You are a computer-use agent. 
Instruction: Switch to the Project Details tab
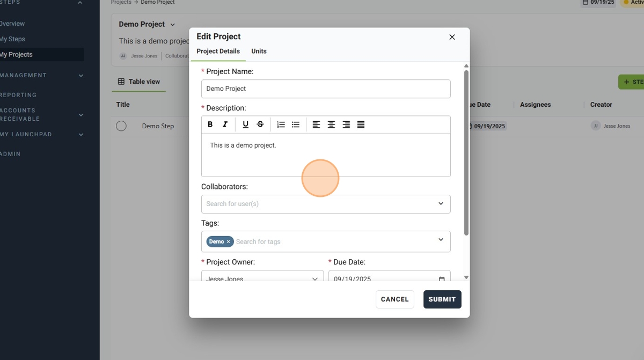click(218, 52)
